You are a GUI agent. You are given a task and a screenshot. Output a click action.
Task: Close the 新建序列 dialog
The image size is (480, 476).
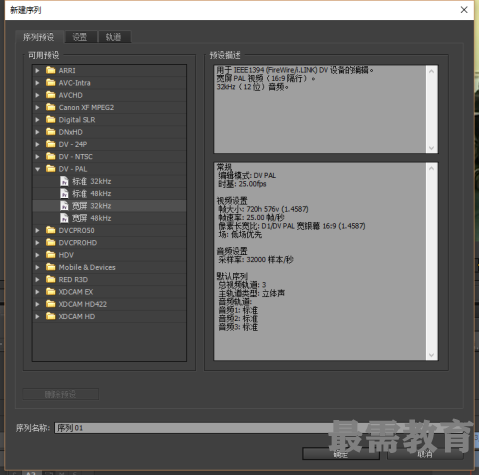point(464,10)
